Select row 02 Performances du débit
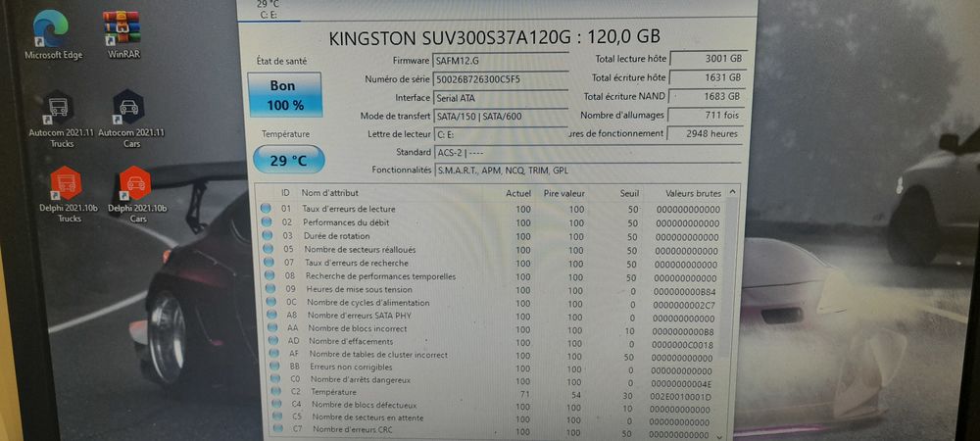Viewport: 980px width, 441px height. click(x=491, y=223)
